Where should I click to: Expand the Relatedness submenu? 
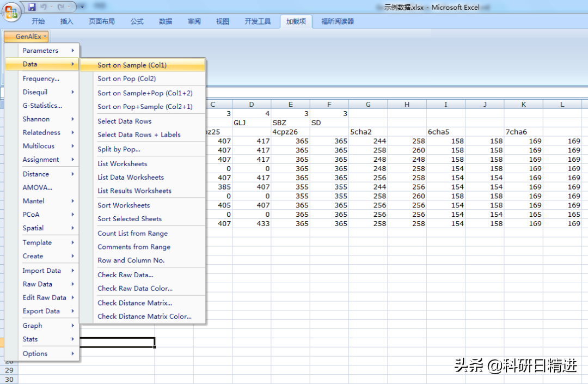pyautogui.click(x=42, y=132)
